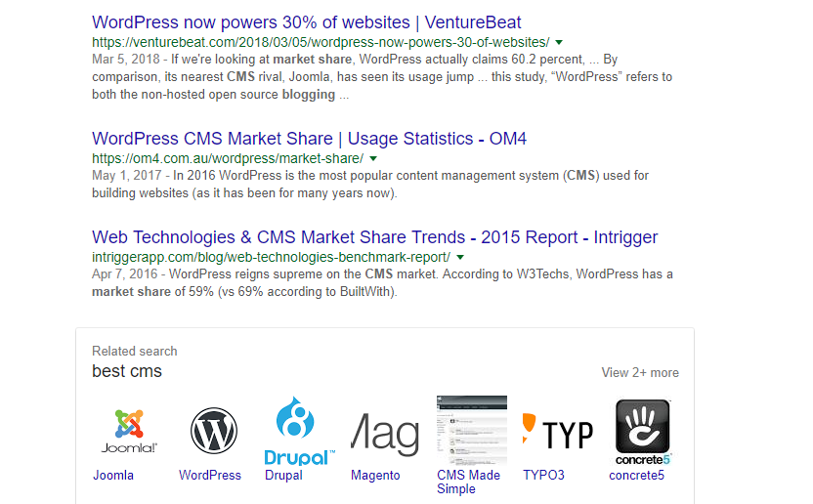Expand options arrow beside venturebeat.com URL

pyautogui.click(x=559, y=43)
